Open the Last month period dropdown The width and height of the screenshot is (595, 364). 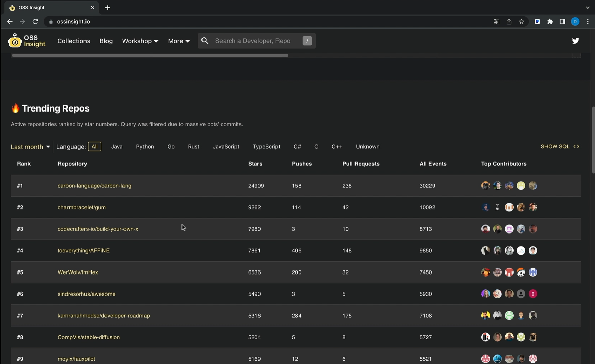click(x=30, y=147)
